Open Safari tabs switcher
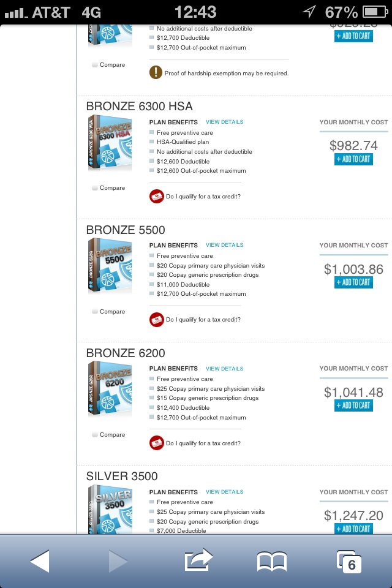The height and width of the screenshot is (588, 392). click(349, 560)
